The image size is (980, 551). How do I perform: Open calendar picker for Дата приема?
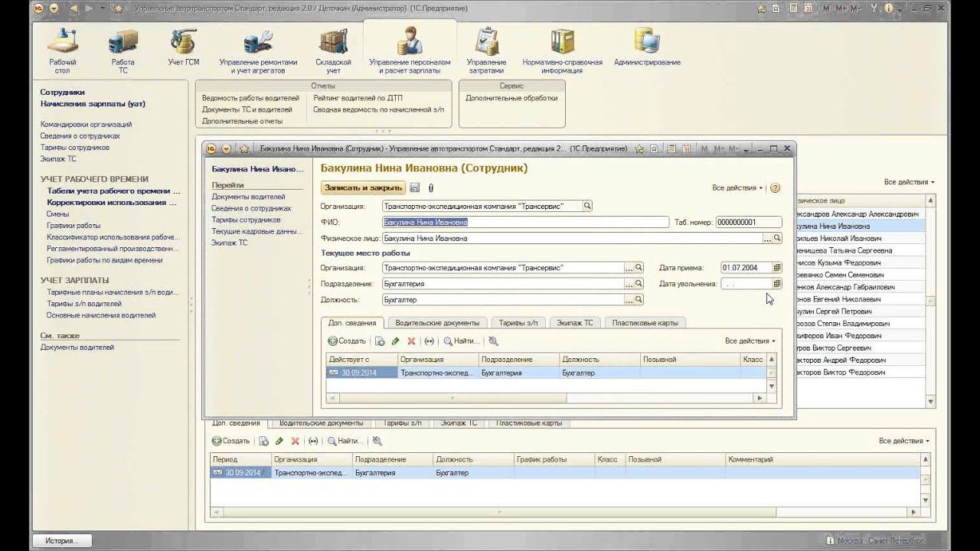(x=777, y=268)
